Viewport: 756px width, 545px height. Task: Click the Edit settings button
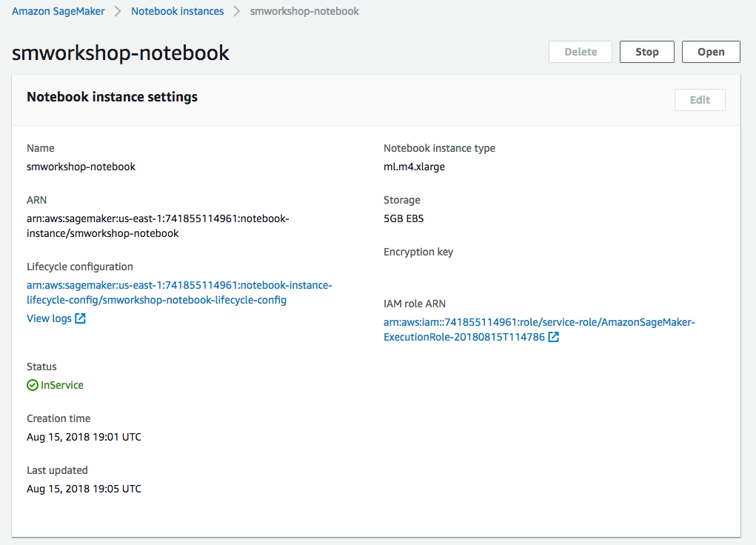(700, 100)
